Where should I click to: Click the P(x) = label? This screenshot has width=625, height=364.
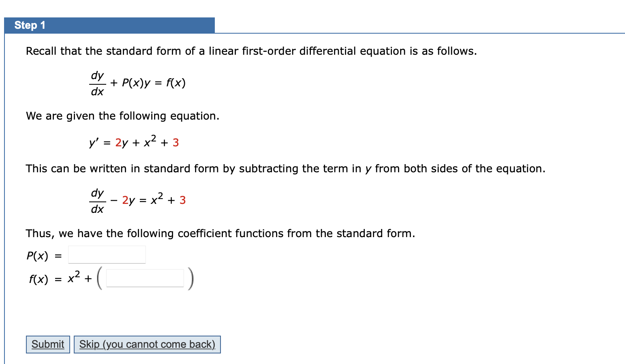43,255
